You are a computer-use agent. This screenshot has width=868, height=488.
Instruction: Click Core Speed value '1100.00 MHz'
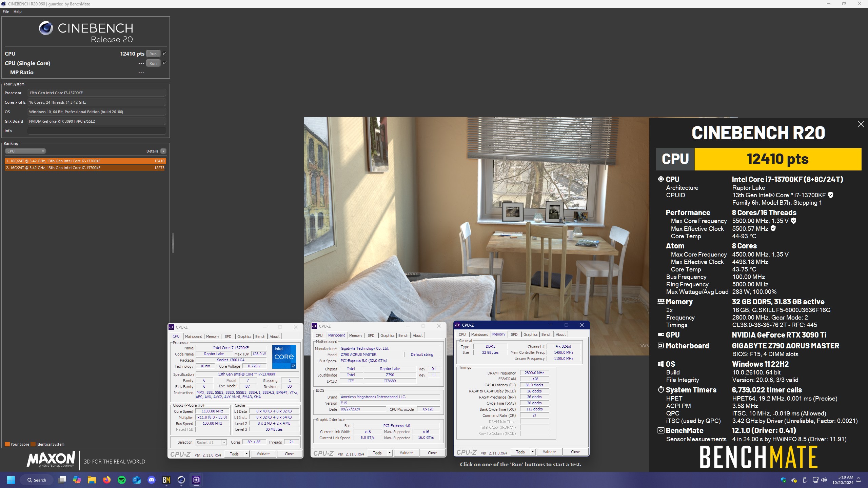212,411
